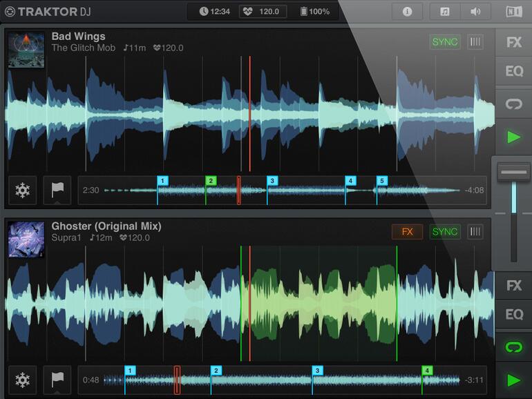Open the info help button
This screenshot has width=532, height=399.
[407, 12]
